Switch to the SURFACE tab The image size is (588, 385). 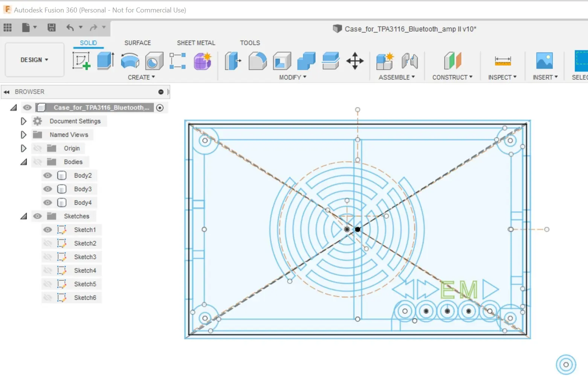(x=137, y=43)
